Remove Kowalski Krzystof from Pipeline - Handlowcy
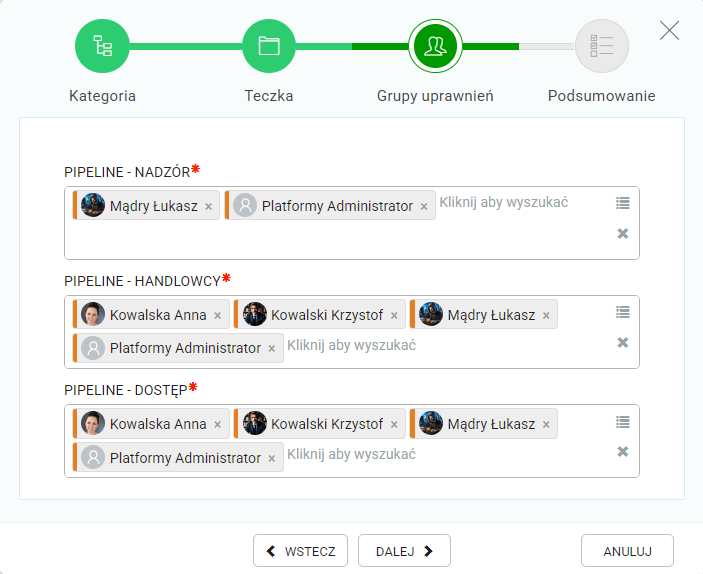The width and height of the screenshot is (703, 574). pyautogui.click(x=394, y=316)
